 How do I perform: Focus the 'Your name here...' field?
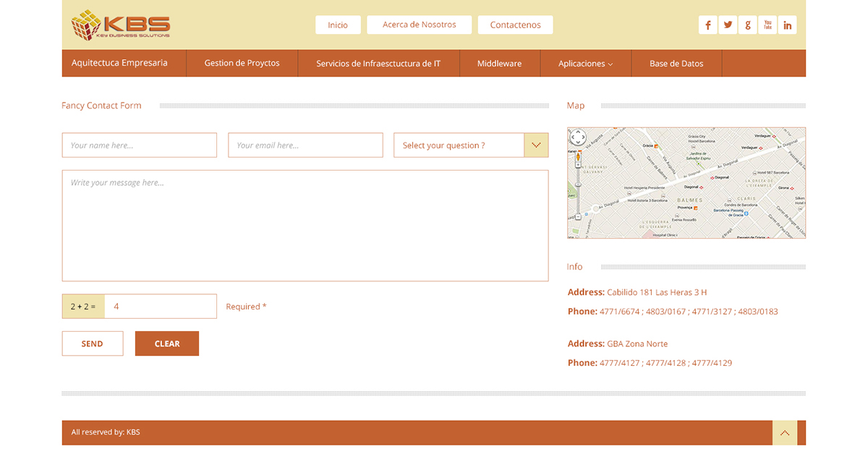pos(140,145)
